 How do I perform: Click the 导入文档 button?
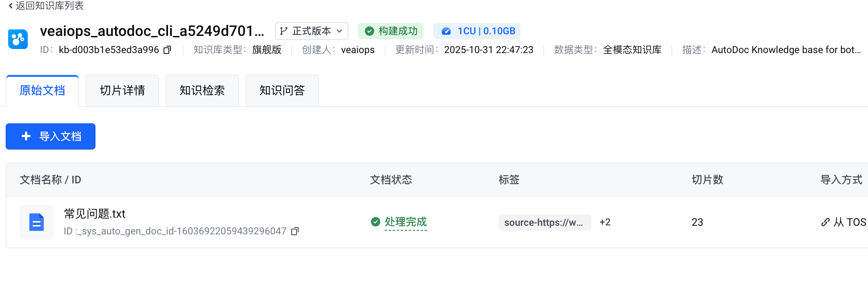(51, 136)
